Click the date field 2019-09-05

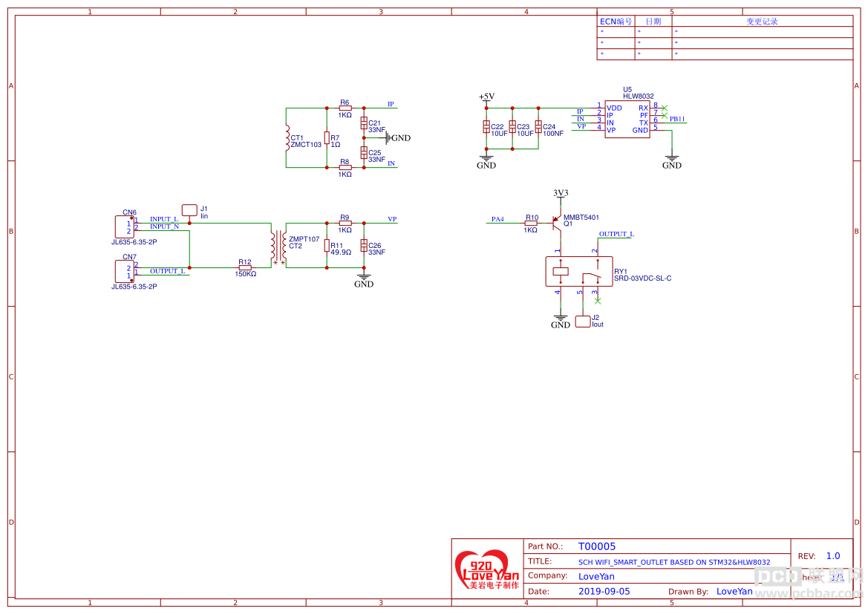[x=604, y=591]
